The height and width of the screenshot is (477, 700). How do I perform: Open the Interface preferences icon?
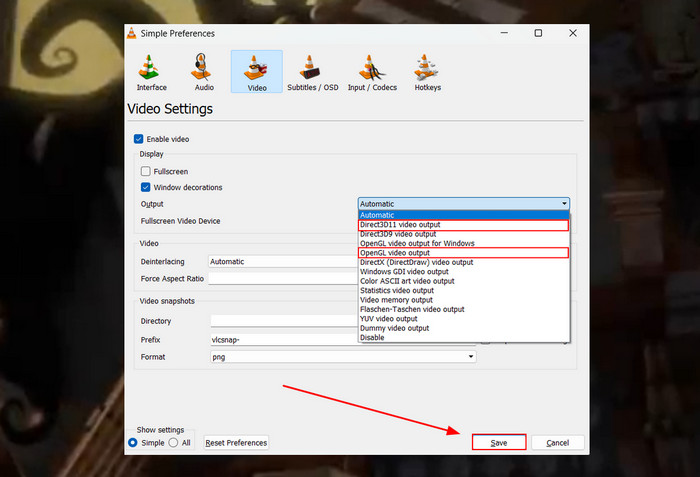pos(151,72)
